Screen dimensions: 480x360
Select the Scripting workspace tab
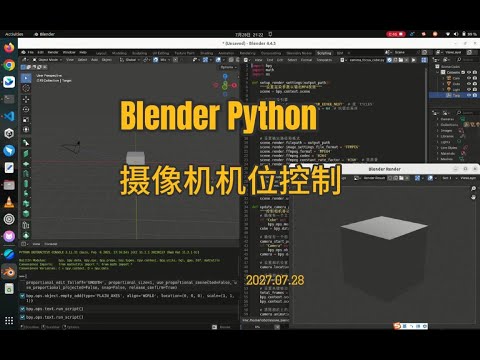point(324,53)
